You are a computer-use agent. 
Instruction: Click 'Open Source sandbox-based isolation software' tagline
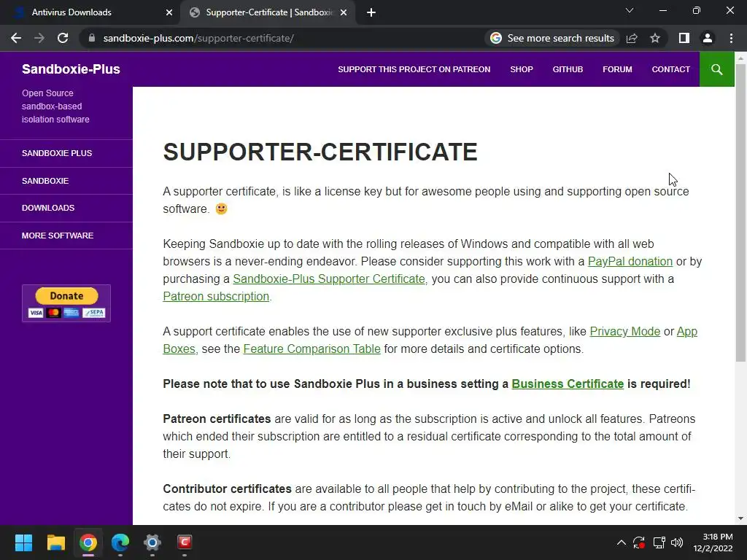[x=55, y=106]
